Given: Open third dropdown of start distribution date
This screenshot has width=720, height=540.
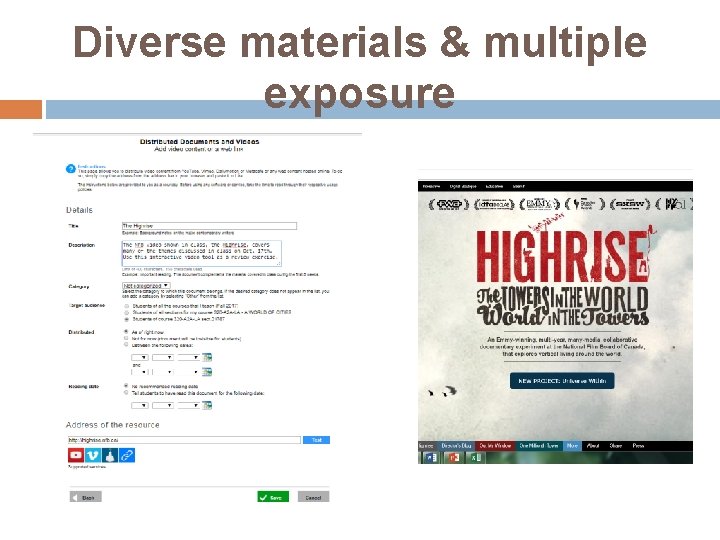Looking at the screenshot, I should coord(189,357).
